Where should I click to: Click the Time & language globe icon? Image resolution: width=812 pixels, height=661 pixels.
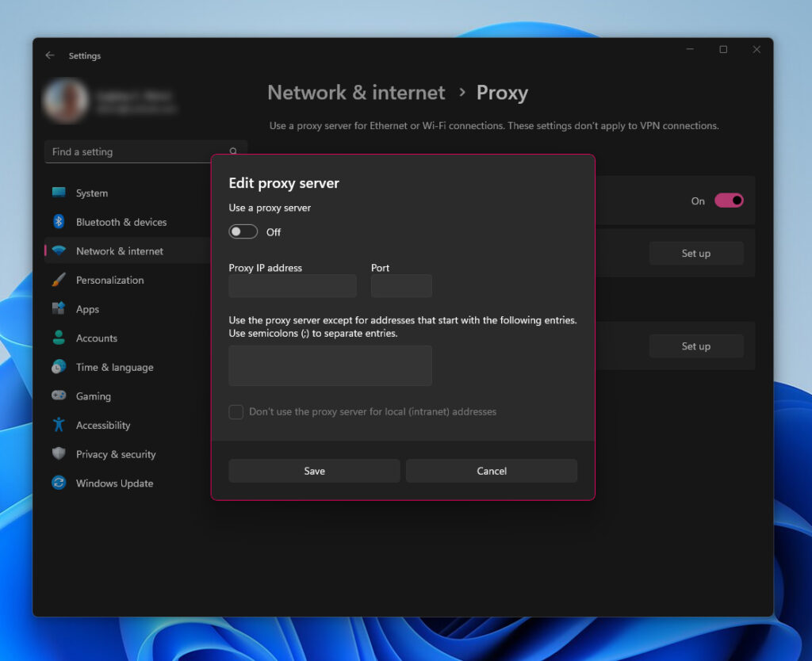coord(59,367)
